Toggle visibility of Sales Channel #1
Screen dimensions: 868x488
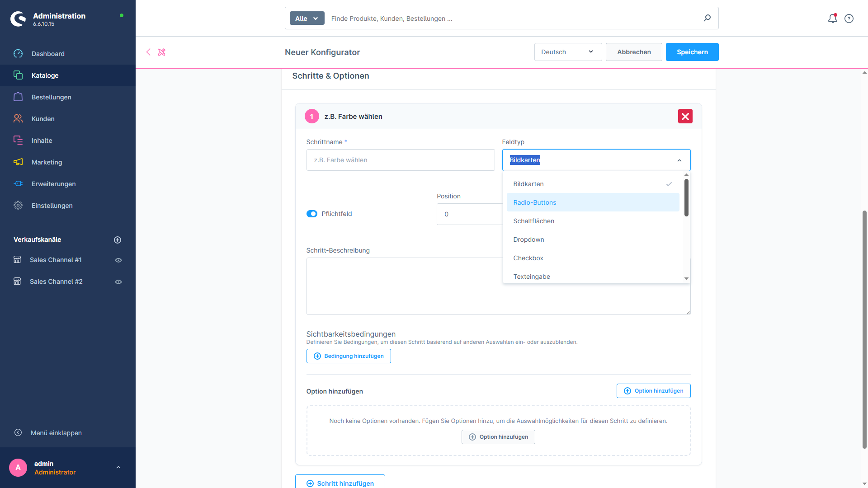coord(118,260)
